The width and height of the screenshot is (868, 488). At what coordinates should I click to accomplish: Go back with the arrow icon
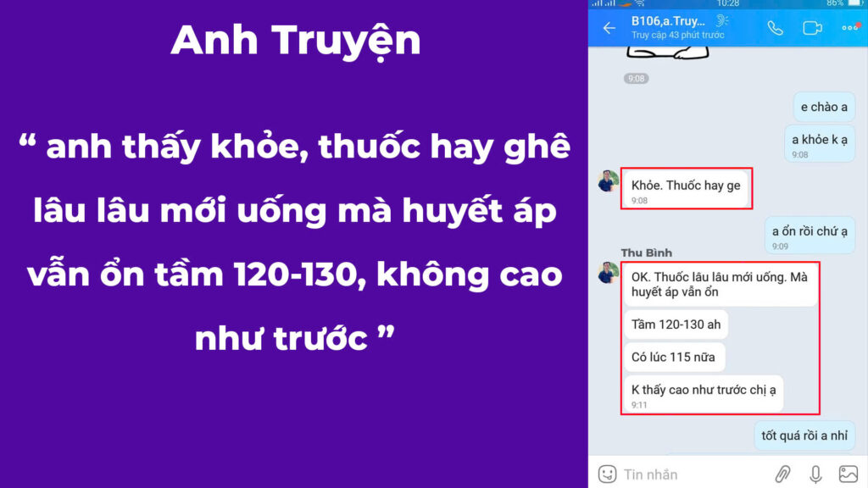610,28
